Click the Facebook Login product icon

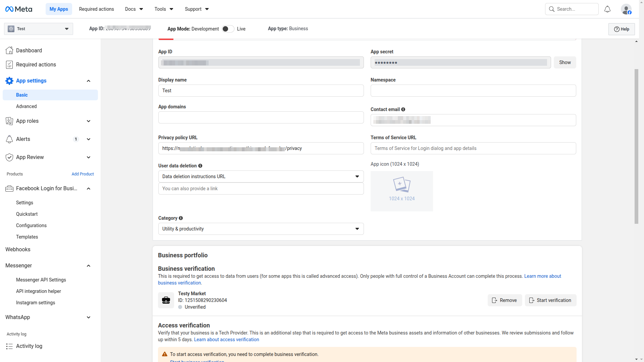click(x=9, y=189)
